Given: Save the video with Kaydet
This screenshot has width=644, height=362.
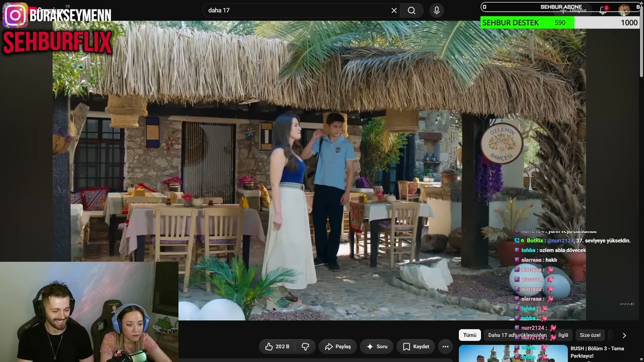Looking at the screenshot, I should (416, 346).
